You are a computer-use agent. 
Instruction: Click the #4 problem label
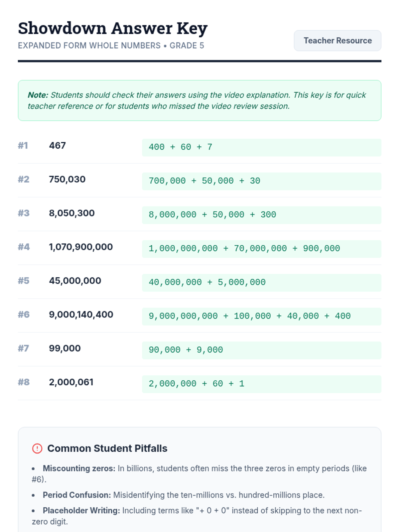click(x=24, y=247)
